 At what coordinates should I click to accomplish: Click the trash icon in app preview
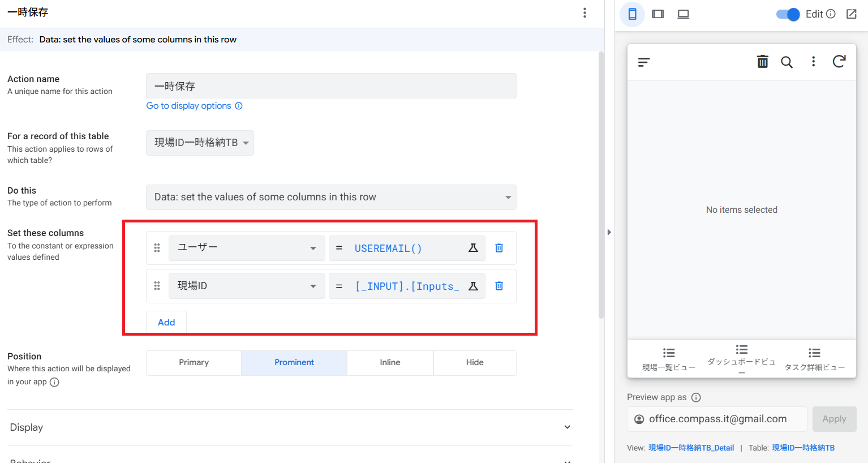coord(763,62)
